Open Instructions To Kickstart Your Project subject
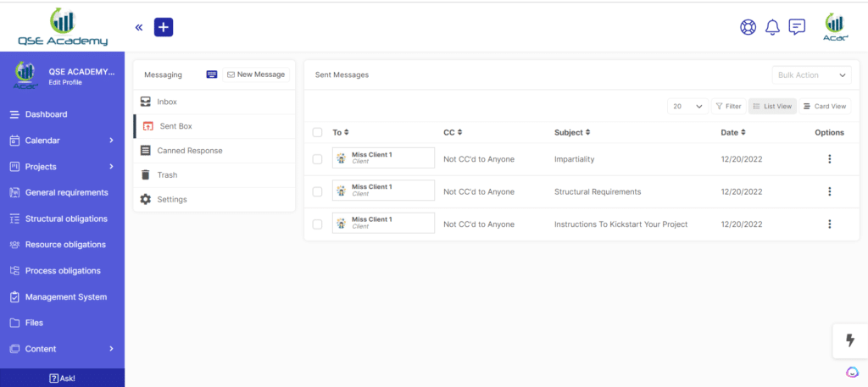 620,224
